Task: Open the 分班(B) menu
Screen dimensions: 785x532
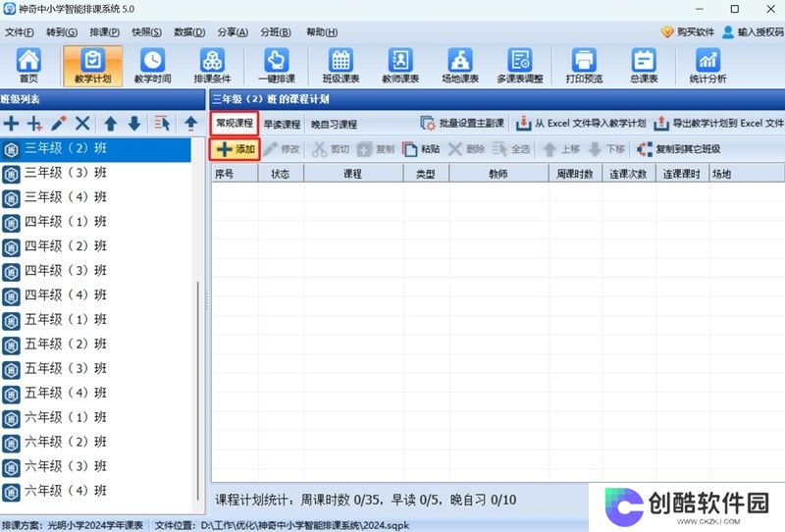Action: point(276,32)
